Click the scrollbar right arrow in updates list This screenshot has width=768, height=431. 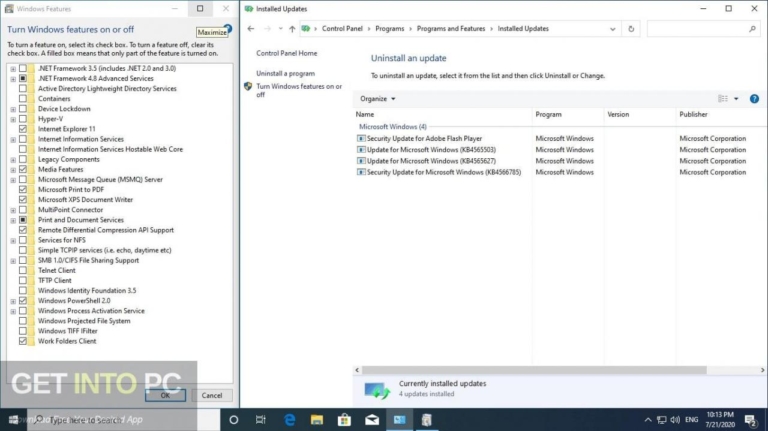coord(762,370)
